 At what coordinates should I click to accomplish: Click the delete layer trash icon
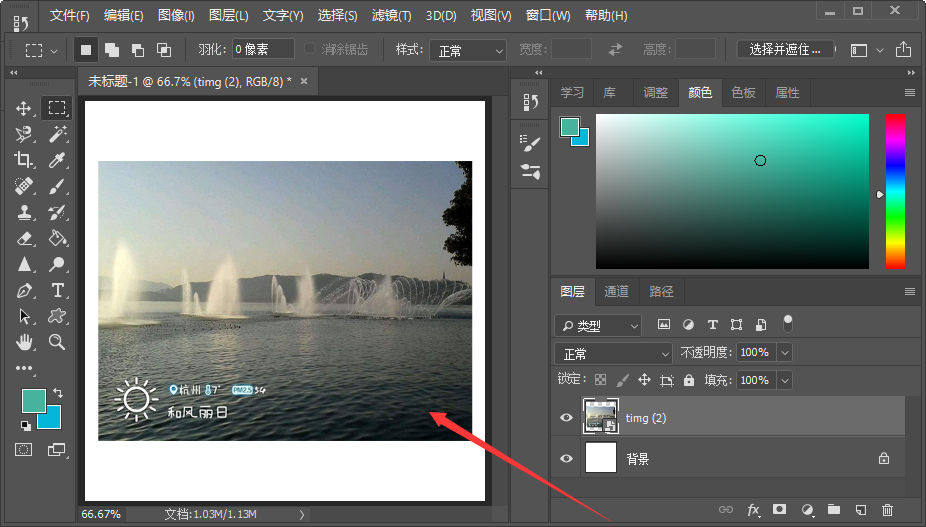pos(887,510)
